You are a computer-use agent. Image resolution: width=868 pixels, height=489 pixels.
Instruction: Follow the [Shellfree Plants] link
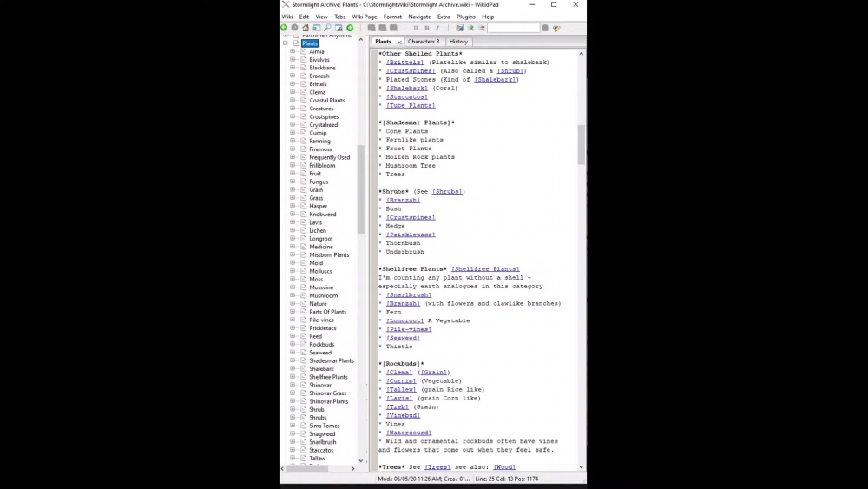[485, 269]
